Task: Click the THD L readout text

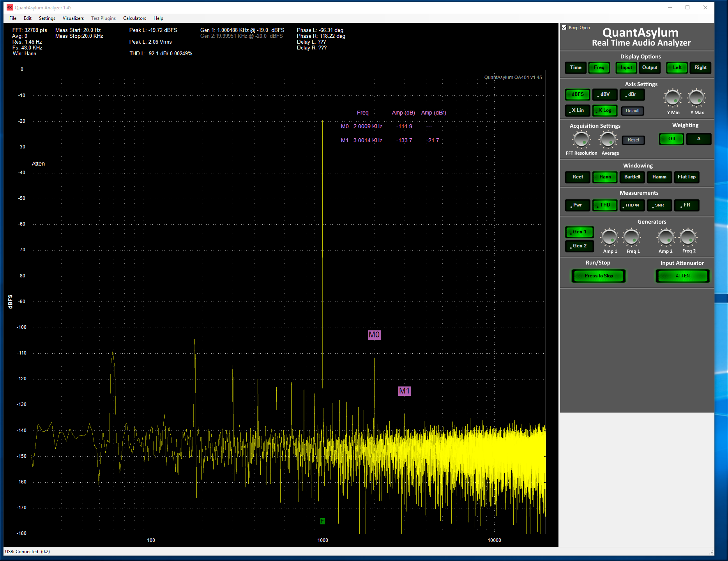Action: pyautogui.click(x=161, y=53)
